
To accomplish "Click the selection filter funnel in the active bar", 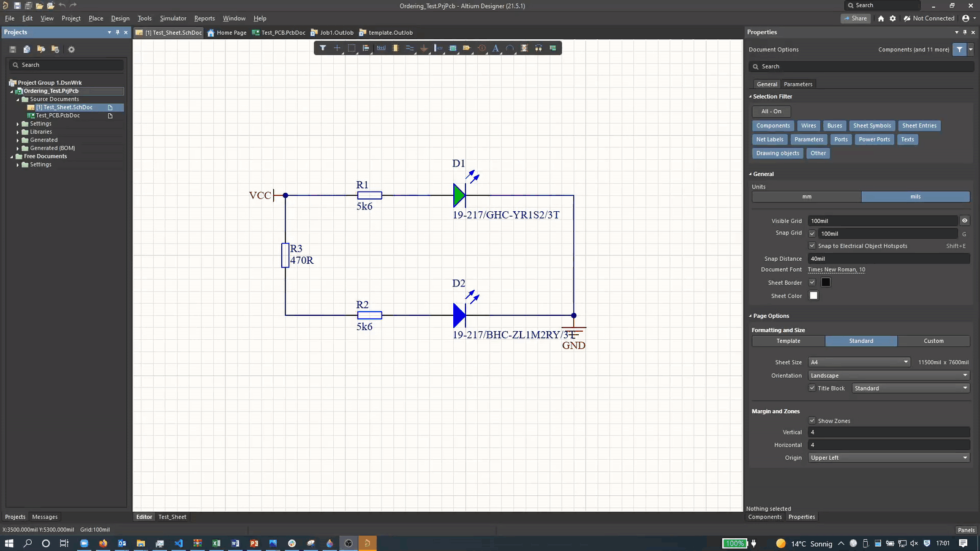I will [323, 48].
